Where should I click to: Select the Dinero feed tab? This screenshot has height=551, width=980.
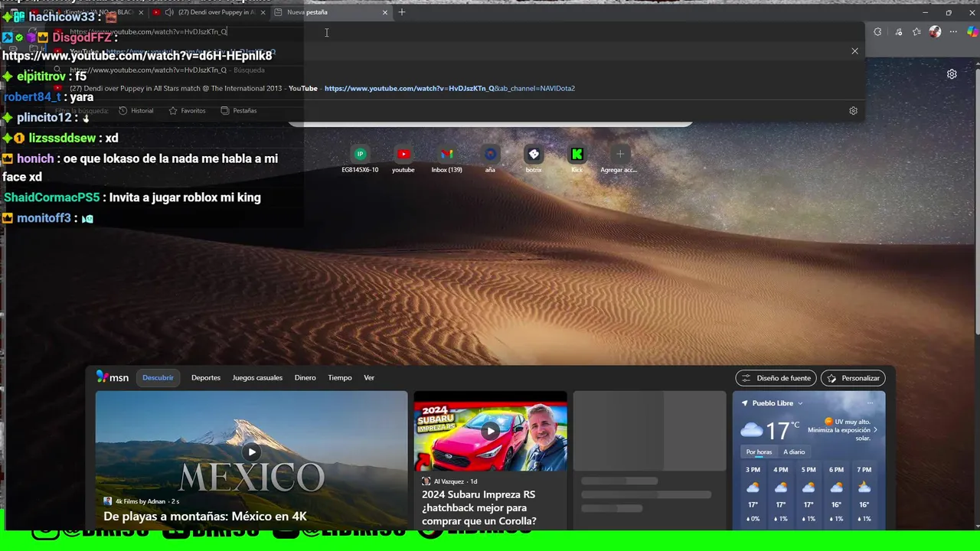[305, 378]
